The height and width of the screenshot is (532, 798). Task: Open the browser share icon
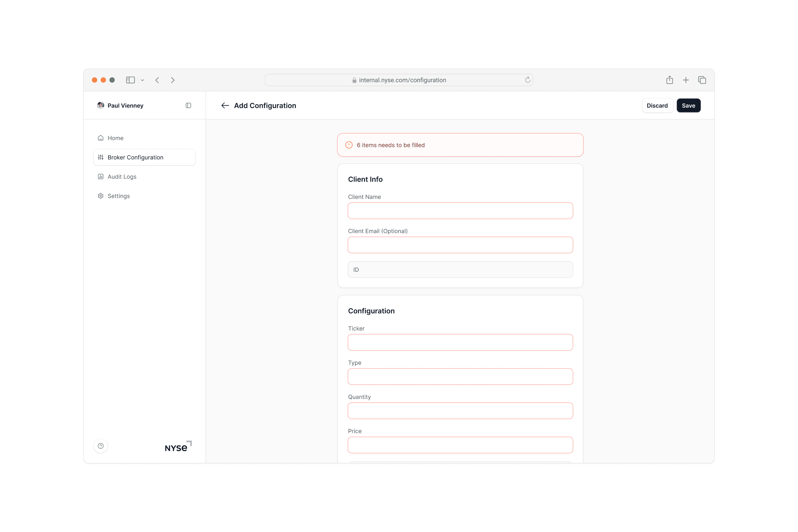pos(669,80)
